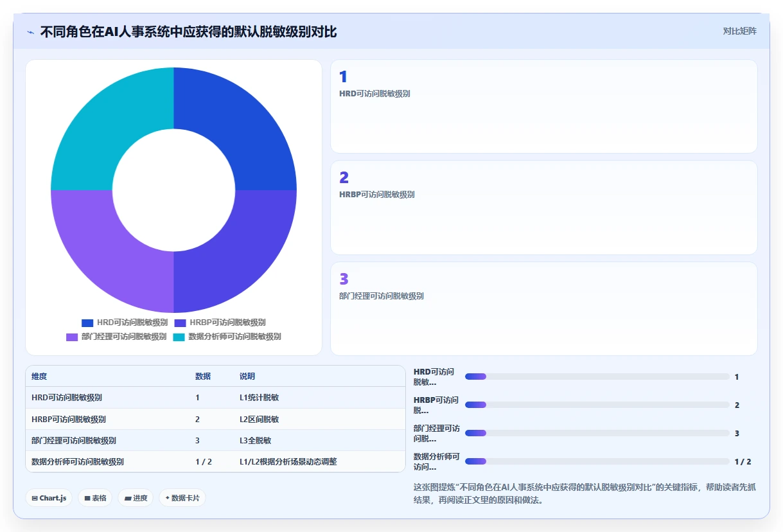Click the main title text 不同角色在AI人事系统
This screenshot has height=532, width=783.
(188, 32)
